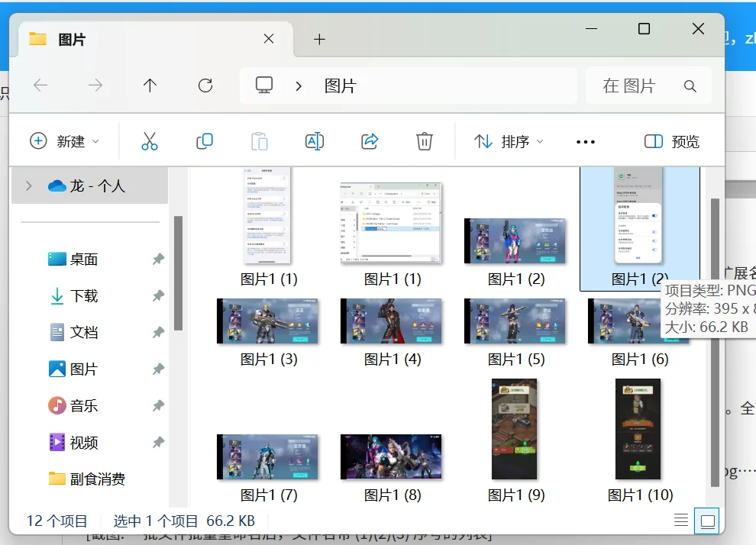Click 图片 in the address bar
This screenshot has width=756, height=545.
pyautogui.click(x=341, y=85)
